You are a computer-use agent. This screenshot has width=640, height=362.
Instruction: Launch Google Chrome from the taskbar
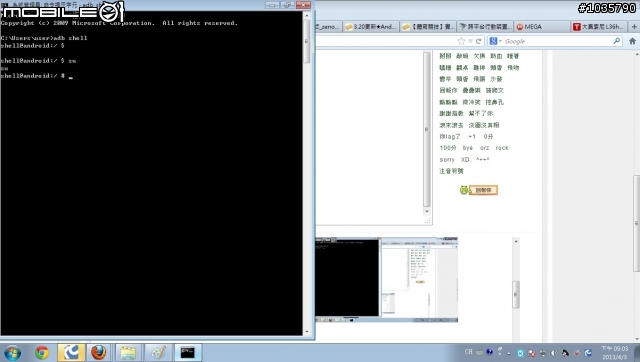click(42, 353)
